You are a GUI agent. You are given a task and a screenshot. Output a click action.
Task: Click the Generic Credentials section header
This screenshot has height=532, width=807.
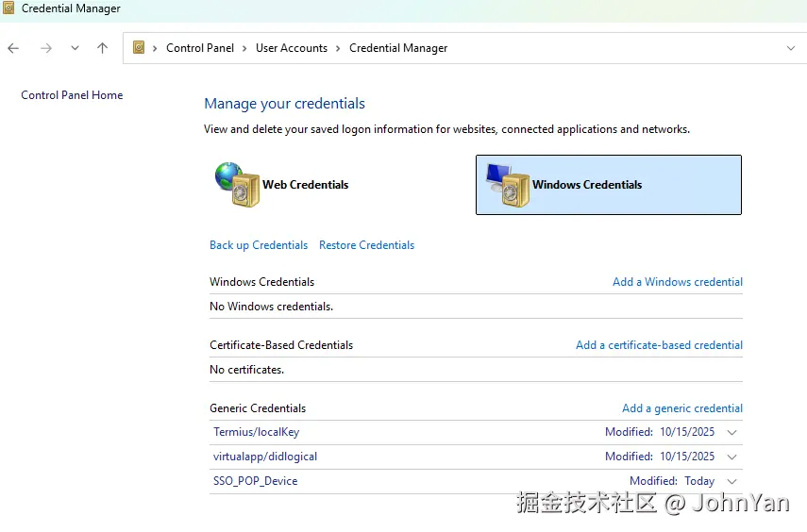[x=258, y=408]
